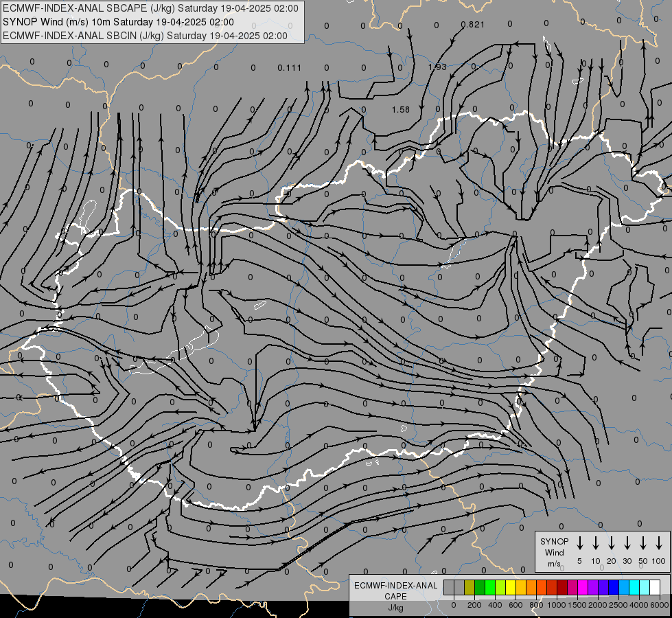This screenshot has height=618, width=672.
Task: Select the 600 tick label on CAPE scale
Action: point(515,605)
